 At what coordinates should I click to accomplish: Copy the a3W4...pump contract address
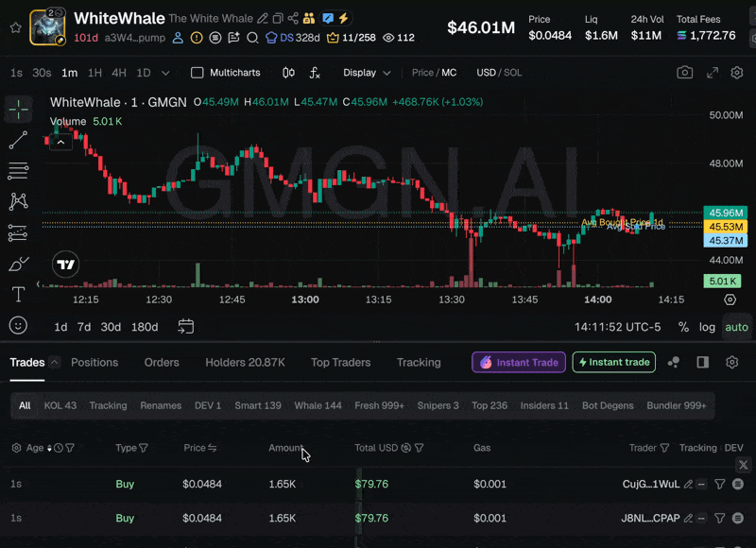pos(134,38)
